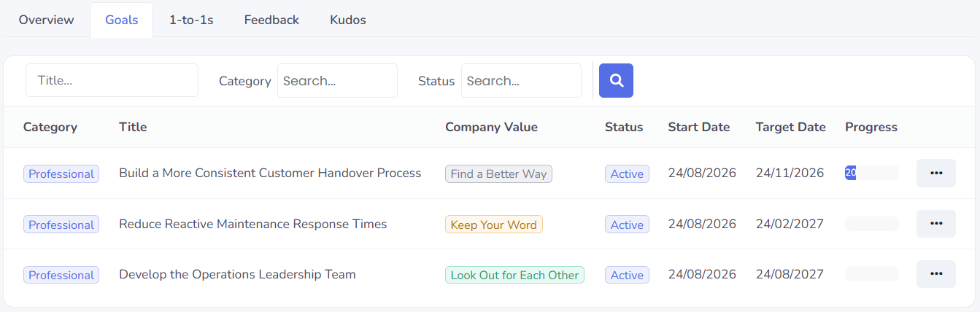This screenshot has width=980, height=312.
Task: Click the 'Keep Your Word' value tag
Action: [x=494, y=225]
